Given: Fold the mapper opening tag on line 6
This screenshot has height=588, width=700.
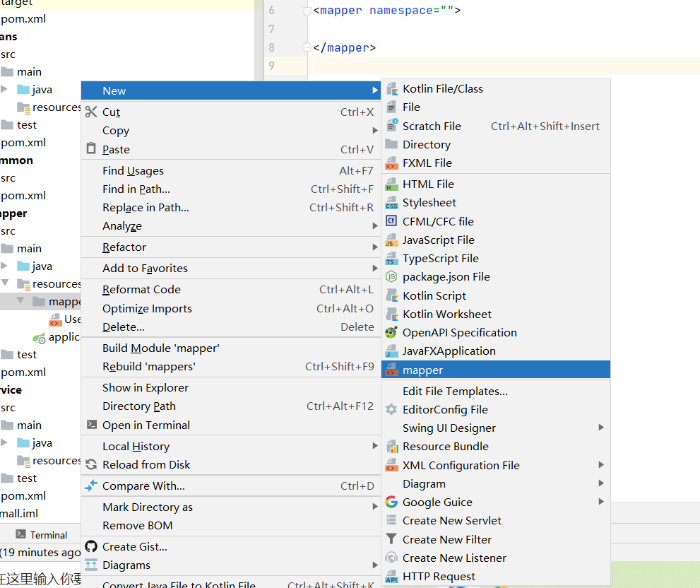Looking at the screenshot, I should pyautogui.click(x=307, y=11).
